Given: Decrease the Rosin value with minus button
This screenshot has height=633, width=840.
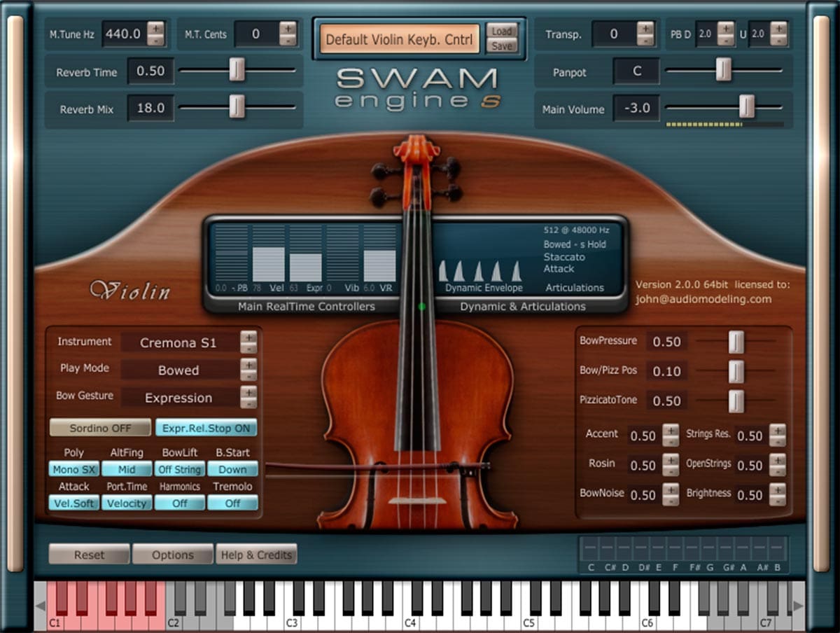Looking at the screenshot, I should click(x=670, y=471).
